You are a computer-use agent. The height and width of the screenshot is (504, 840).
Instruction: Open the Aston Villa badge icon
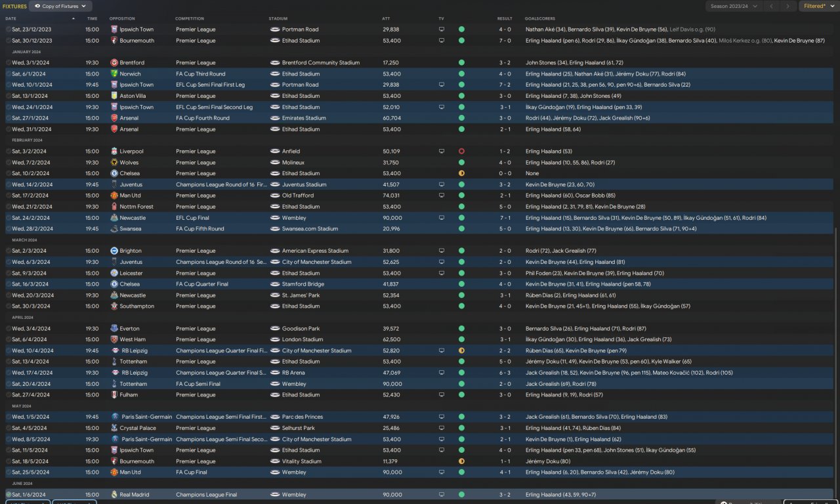pos(114,96)
